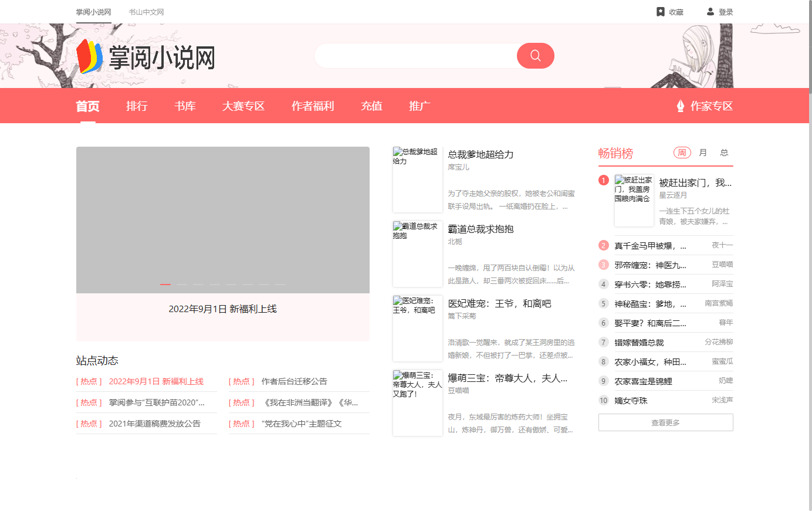Screen dimensions: 812x511
Task: Switch bestseller list to 月 monthly
Action: [703, 153]
